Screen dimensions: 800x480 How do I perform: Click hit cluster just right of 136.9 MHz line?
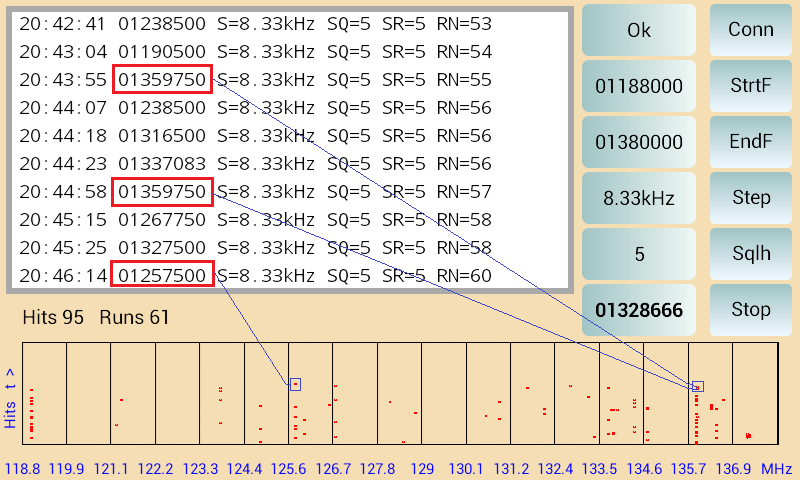pyautogui.click(x=748, y=436)
